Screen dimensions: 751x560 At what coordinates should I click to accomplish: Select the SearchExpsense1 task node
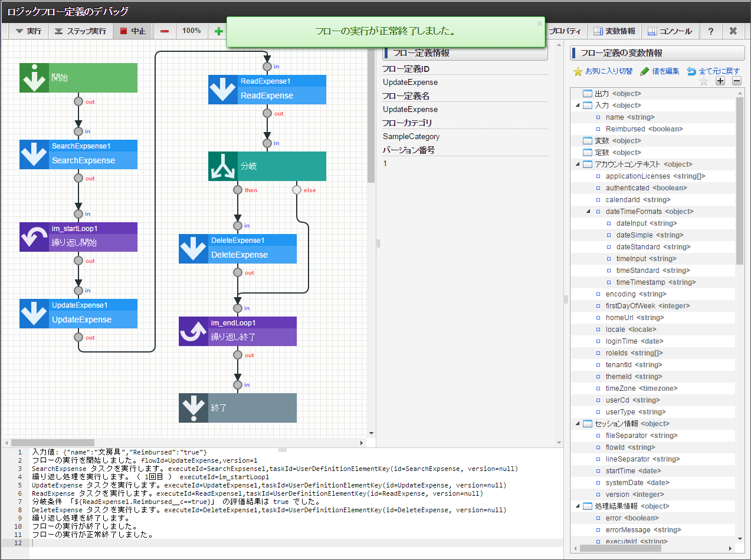78,154
